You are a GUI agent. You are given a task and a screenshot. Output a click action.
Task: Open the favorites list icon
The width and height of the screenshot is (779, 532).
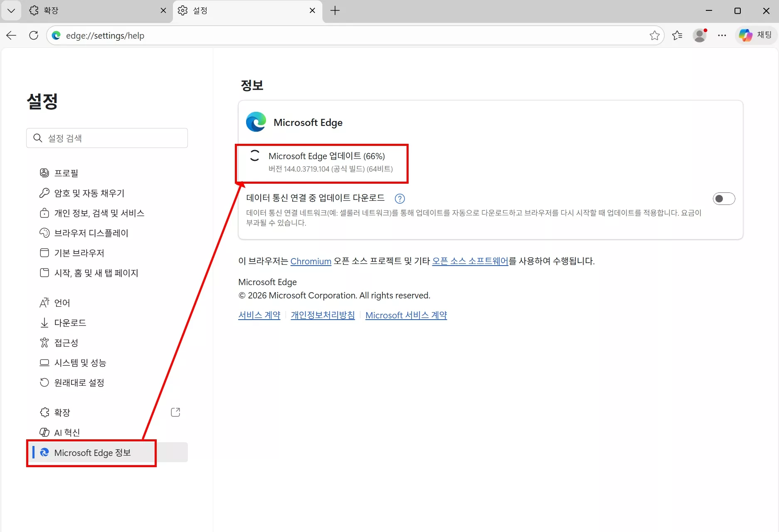pos(677,35)
